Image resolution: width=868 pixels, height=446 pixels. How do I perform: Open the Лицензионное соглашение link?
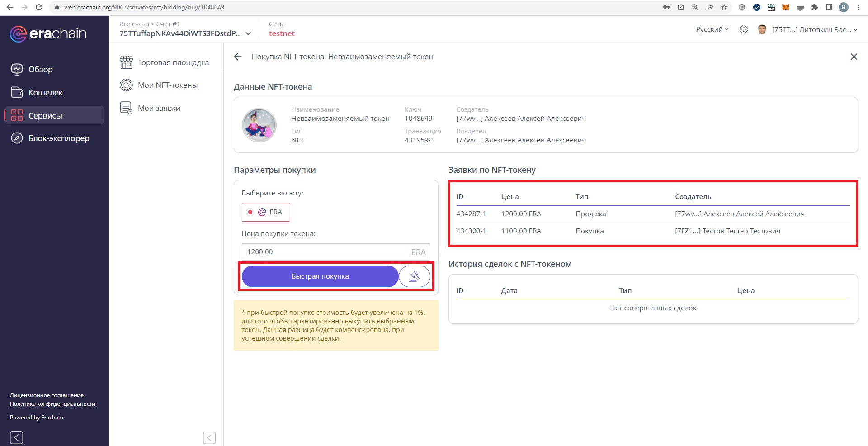[x=47, y=395]
